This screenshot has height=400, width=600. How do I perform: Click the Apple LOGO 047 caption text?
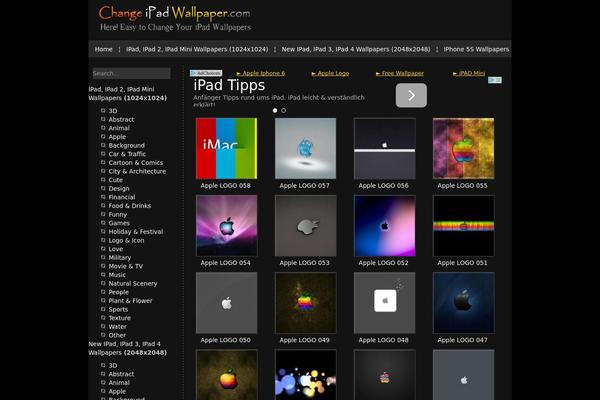(x=463, y=340)
